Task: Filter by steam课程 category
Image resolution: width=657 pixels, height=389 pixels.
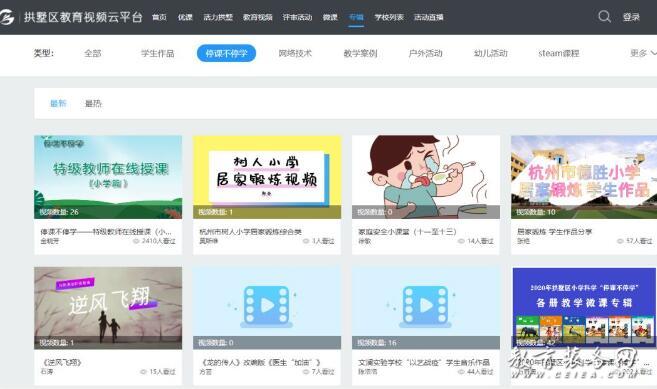Action: click(559, 53)
